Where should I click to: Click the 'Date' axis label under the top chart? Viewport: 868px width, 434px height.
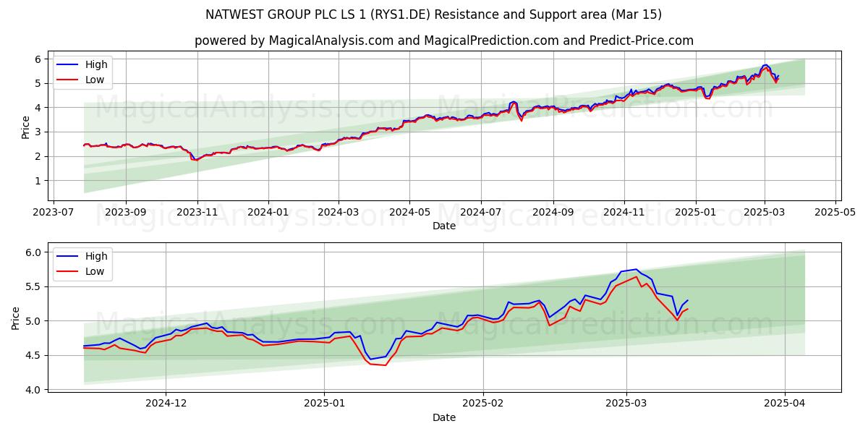click(x=443, y=226)
